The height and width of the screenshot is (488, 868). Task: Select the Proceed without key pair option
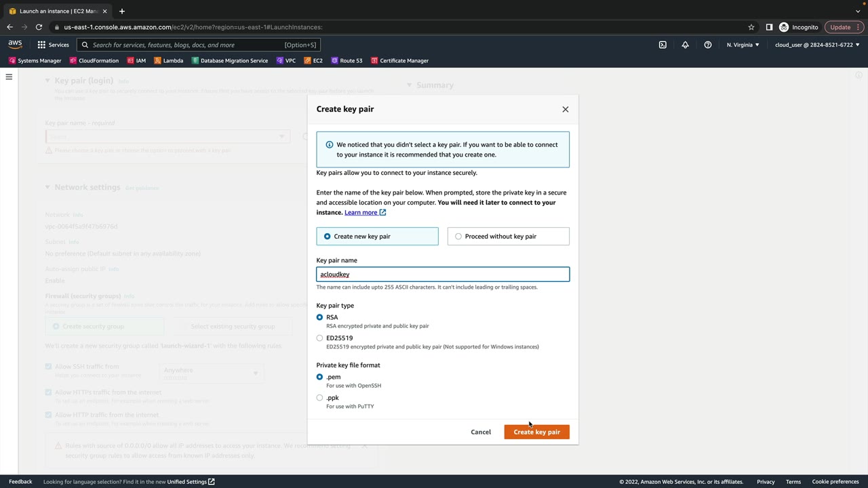pyautogui.click(x=458, y=237)
